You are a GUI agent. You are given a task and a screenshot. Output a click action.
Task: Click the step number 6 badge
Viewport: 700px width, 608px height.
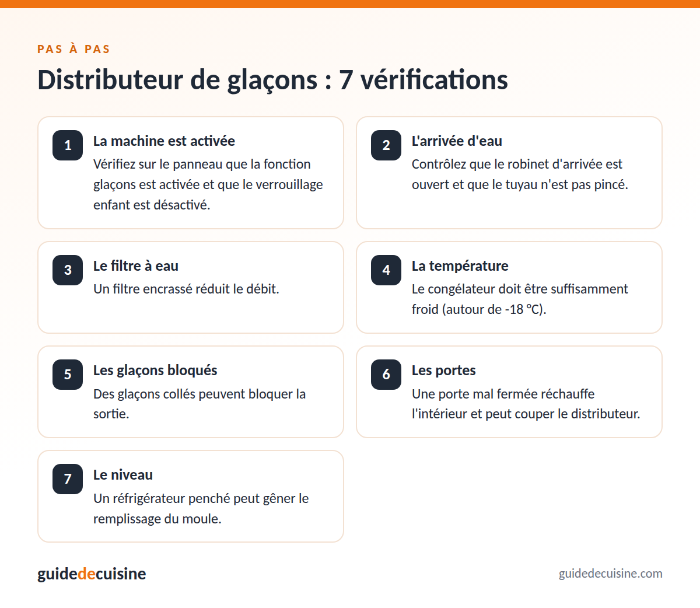coord(386,375)
